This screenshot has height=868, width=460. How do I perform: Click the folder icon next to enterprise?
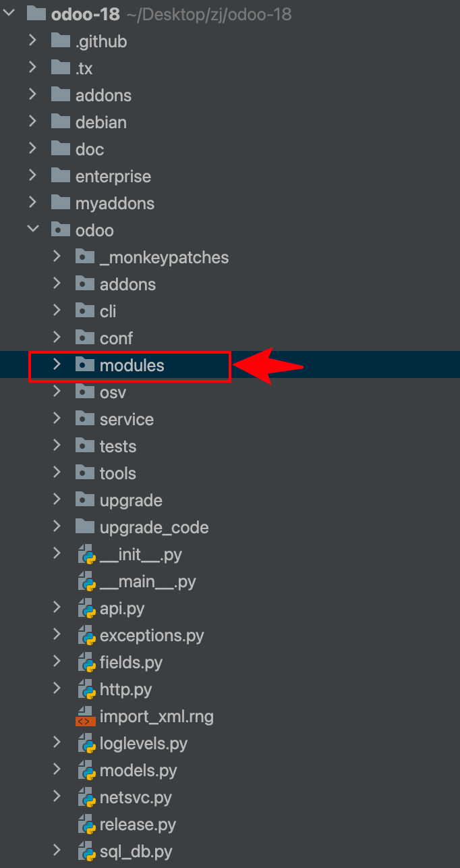click(61, 176)
